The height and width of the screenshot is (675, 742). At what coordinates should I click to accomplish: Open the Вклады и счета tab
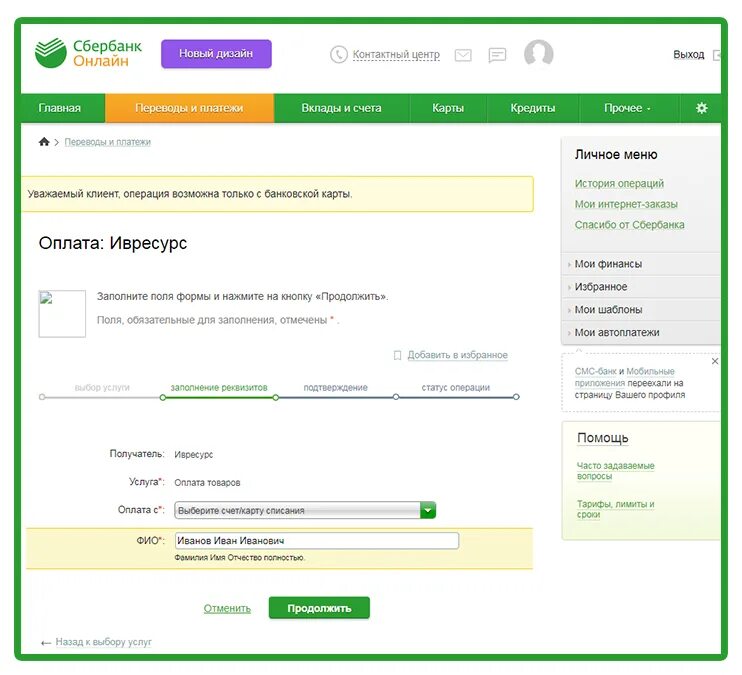341,108
